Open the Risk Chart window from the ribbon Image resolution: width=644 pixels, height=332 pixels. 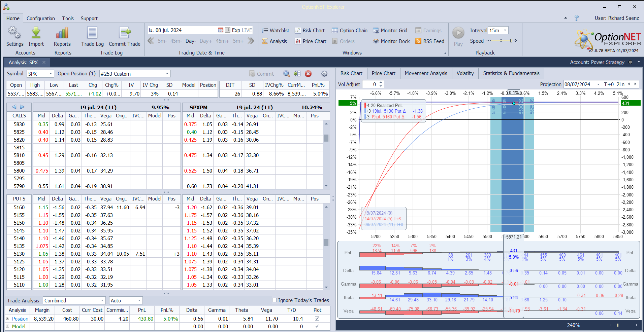(x=310, y=31)
